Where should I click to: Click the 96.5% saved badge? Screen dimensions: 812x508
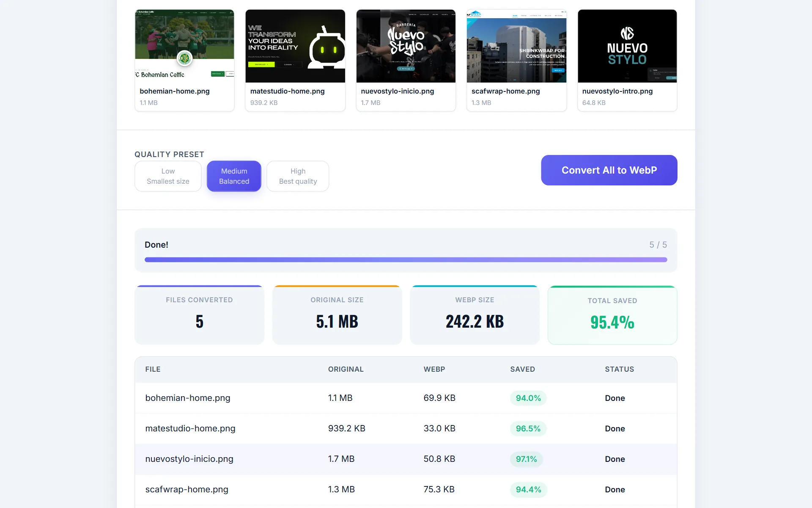pyautogui.click(x=528, y=428)
